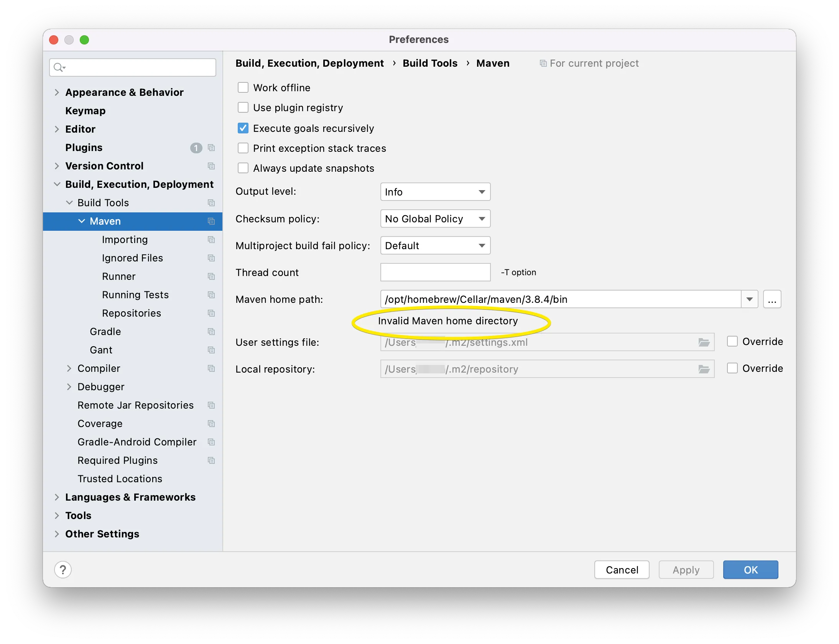Check Override for User settings file

pos(732,342)
